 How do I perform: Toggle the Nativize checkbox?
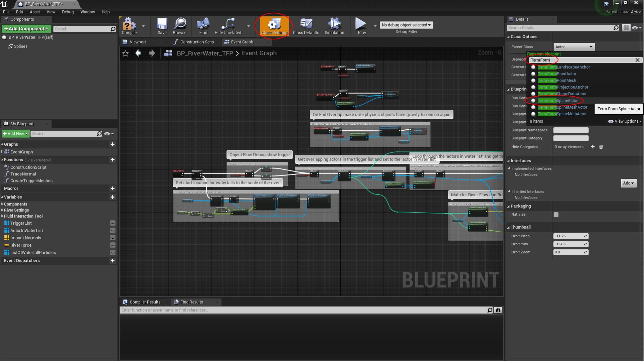556,215
